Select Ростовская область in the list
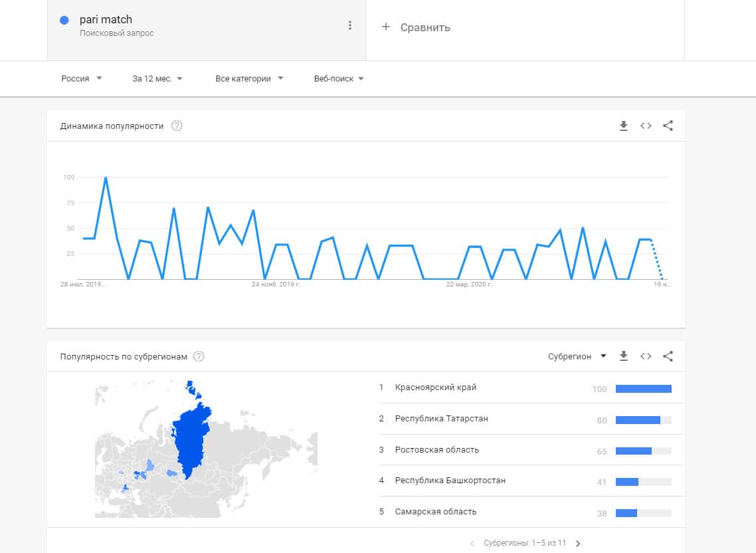 point(531,450)
